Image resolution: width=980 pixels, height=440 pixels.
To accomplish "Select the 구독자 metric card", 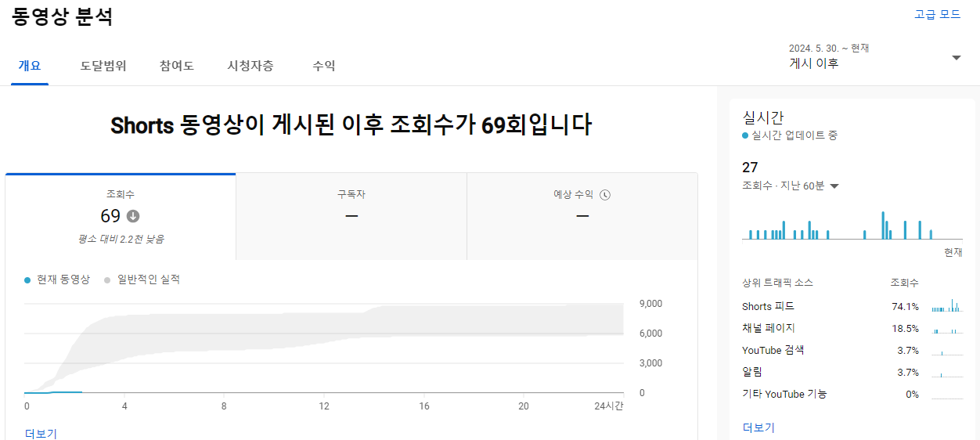I will (x=351, y=217).
